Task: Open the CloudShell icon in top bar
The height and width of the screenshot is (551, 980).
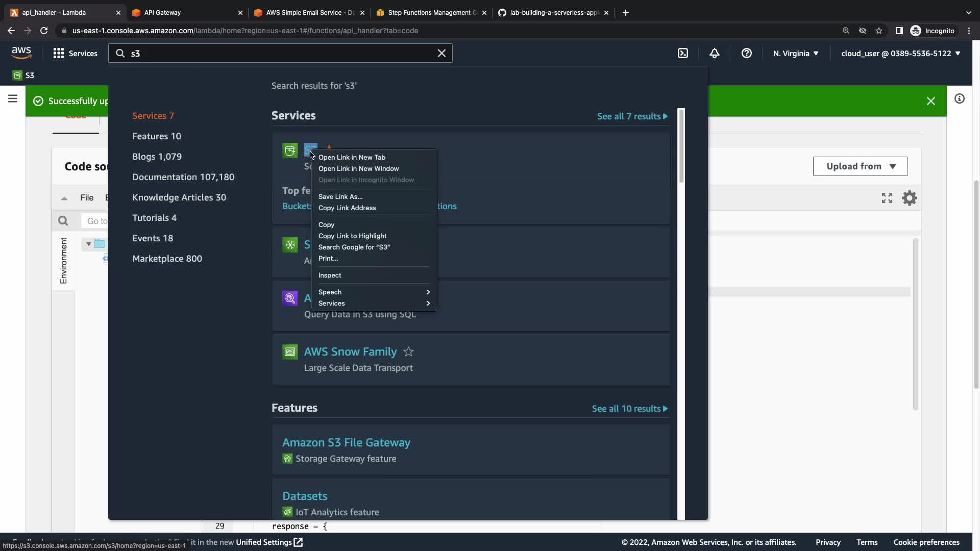Action: 683,53
